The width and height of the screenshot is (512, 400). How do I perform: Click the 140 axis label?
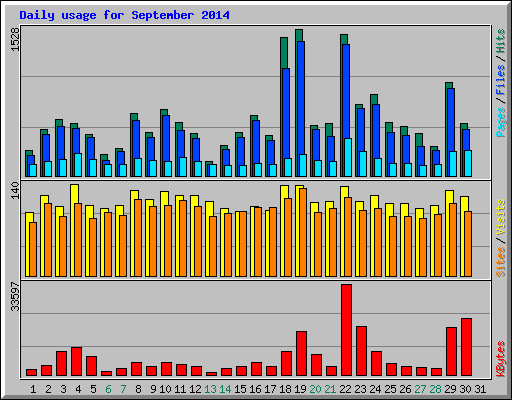coord(15,190)
